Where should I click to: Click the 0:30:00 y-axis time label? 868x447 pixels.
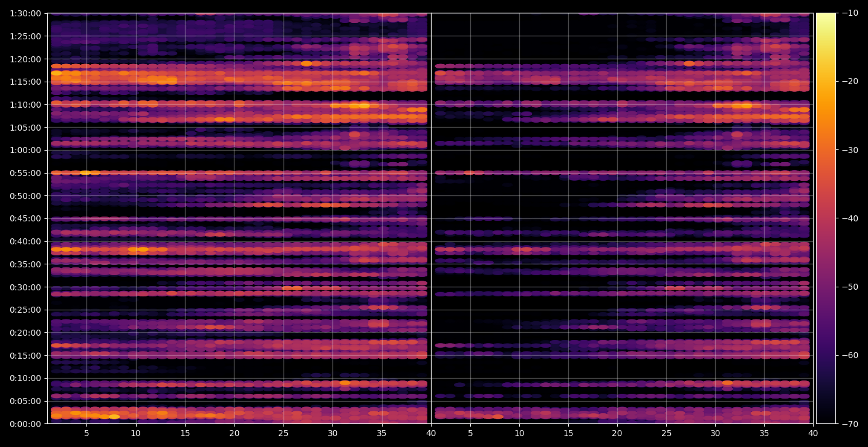pyautogui.click(x=25, y=287)
